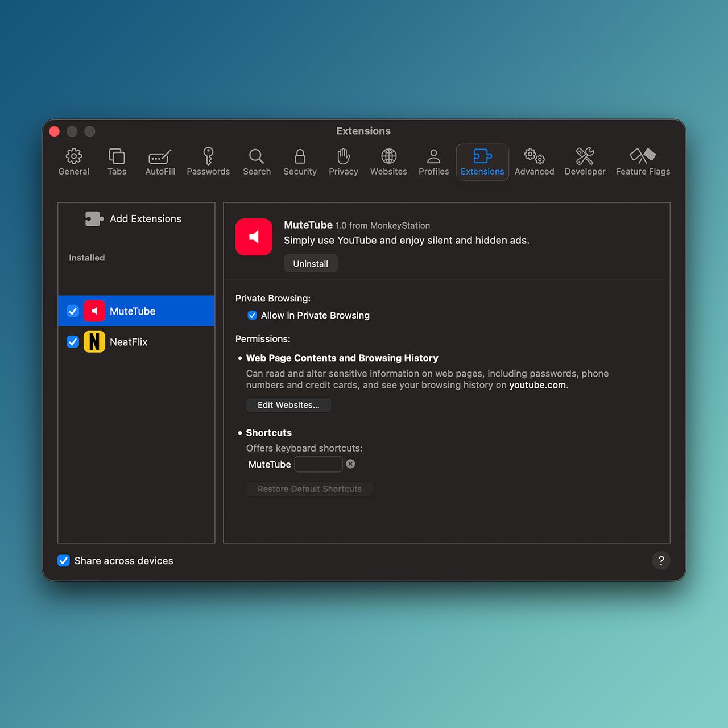Open help with the question mark button
Image resolution: width=728 pixels, height=728 pixels.
[x=661, y=561]
